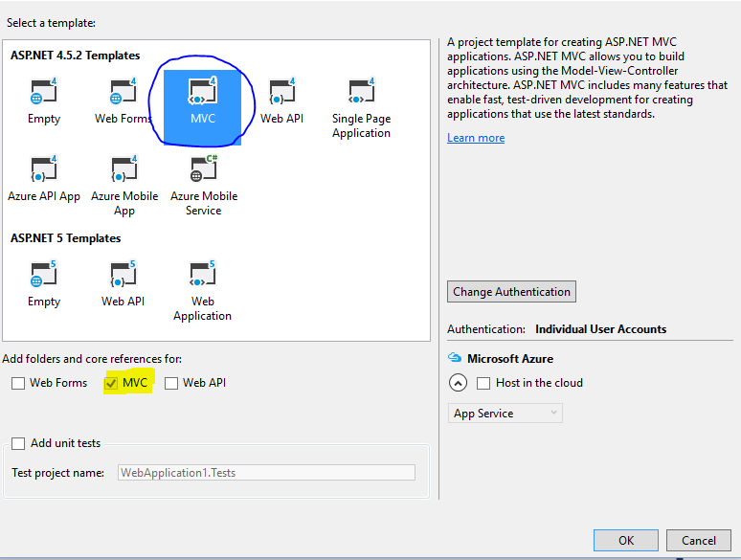741x560 pixels.
Task: Select the ASP.NET 5 Web API template
Action: click(x=123, y=284)
